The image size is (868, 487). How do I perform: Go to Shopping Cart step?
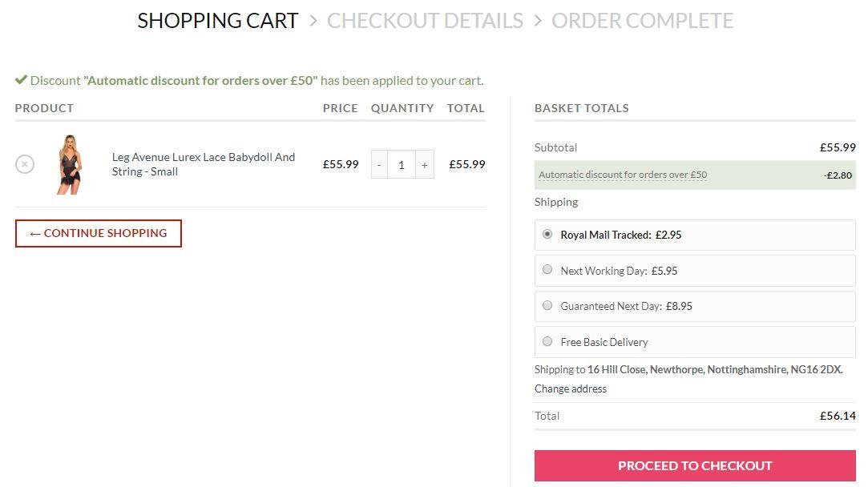[217, 21]
